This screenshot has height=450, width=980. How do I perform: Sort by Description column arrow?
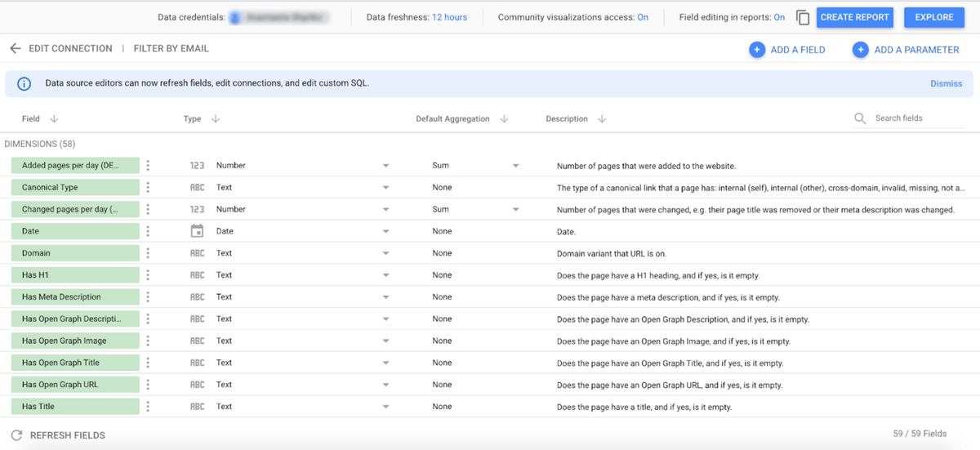(x=602, y=119)
